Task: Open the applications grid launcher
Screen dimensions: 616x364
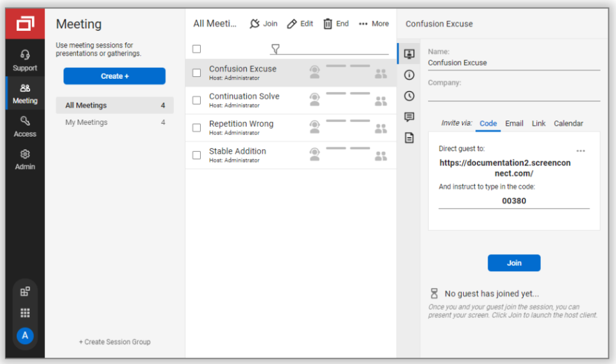Action: (x=25, y=313)
